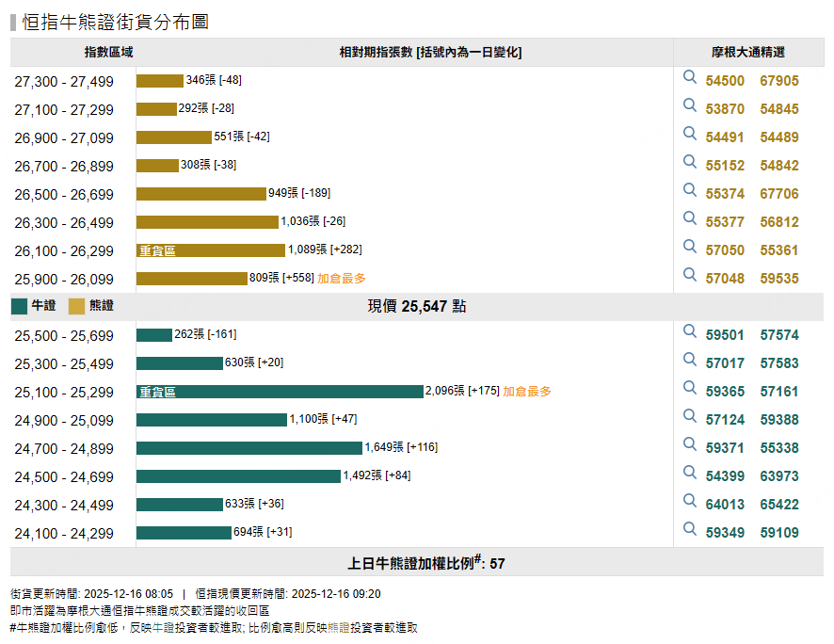This screenshot has height=644, width=834.
Task: Open warrant code 57017
Action: coord(725,363)
